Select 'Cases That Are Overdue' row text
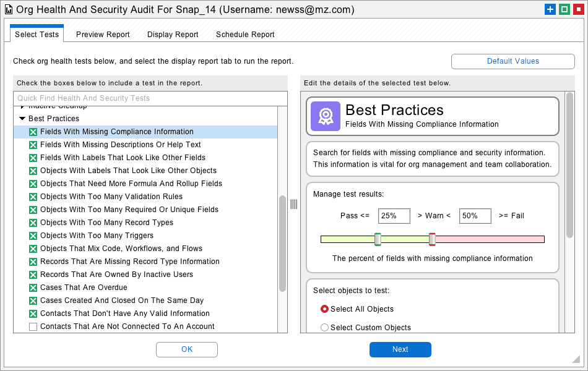Viewport: 588px width, 371px height. 84,288
